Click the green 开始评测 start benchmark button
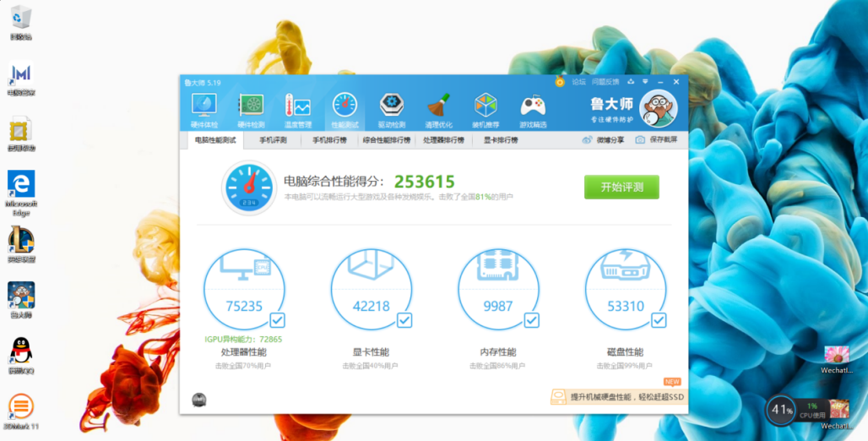The height and width of the screenshot is (441, 868). point(621,187)
